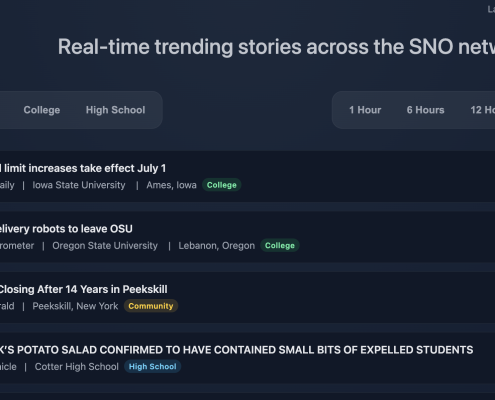
Task: Click the Real-time trending stories heading
Action: (x=276, y=47)
